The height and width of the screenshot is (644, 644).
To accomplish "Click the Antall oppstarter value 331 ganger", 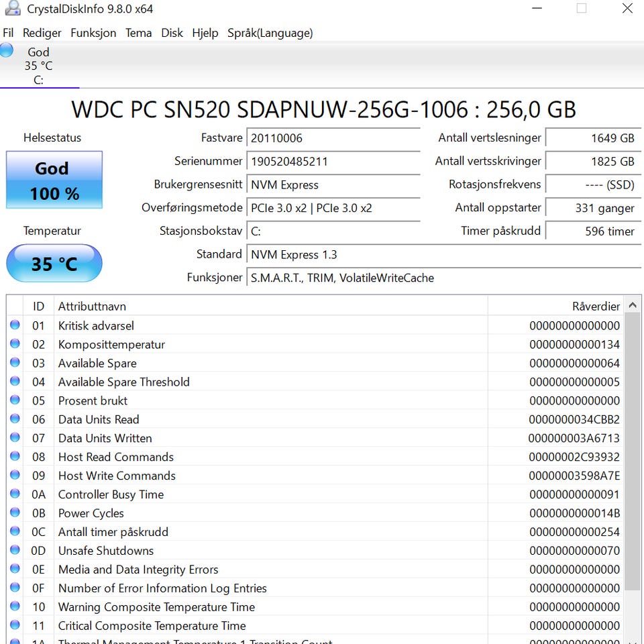I will point(593,208).
